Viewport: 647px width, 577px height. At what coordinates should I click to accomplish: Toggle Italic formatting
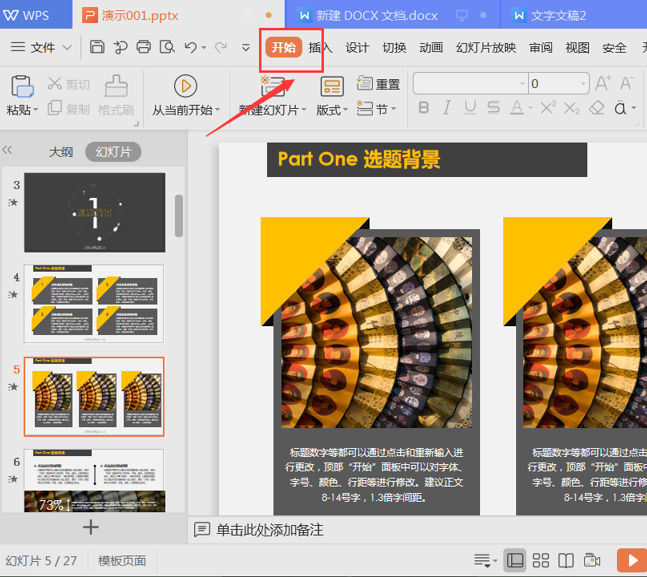(x=446, y=108)
